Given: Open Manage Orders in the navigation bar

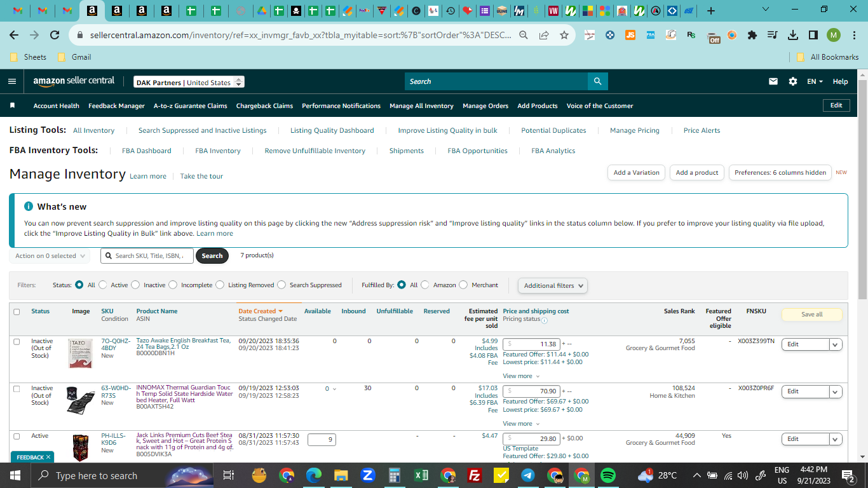Looking at the screenshot, I should click(485, 105).
